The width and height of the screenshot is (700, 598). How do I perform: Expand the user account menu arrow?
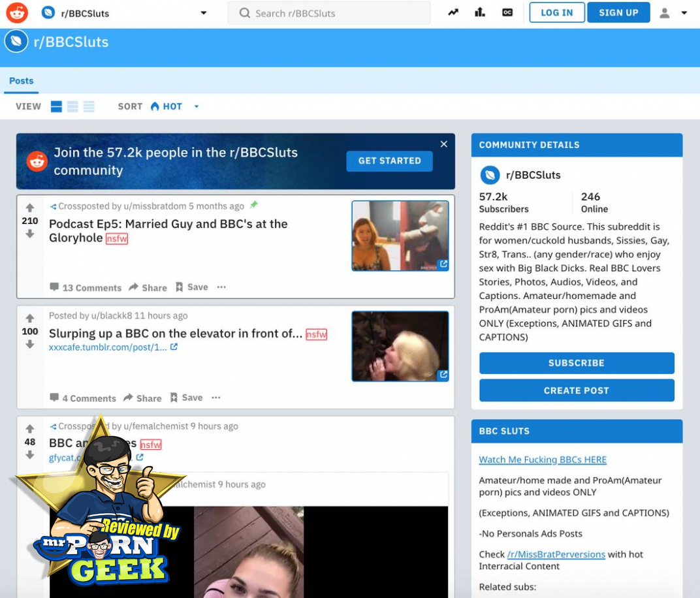(x=684, y=13)
